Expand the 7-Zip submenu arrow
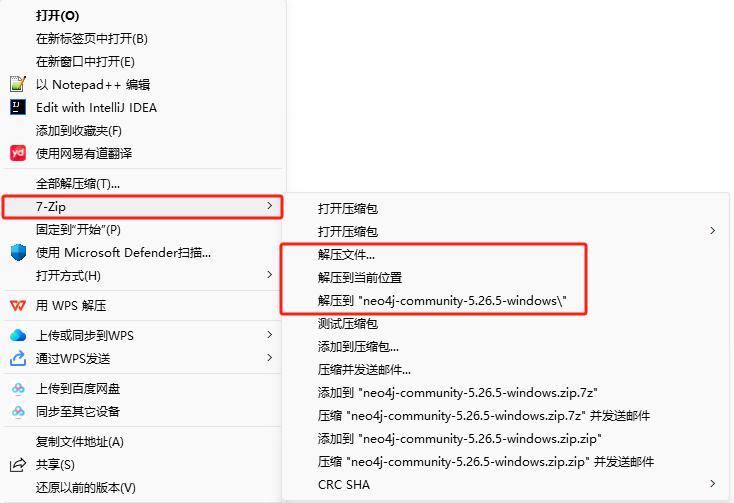This screenshot has width=734, height=503. click(x=269, y=206)
